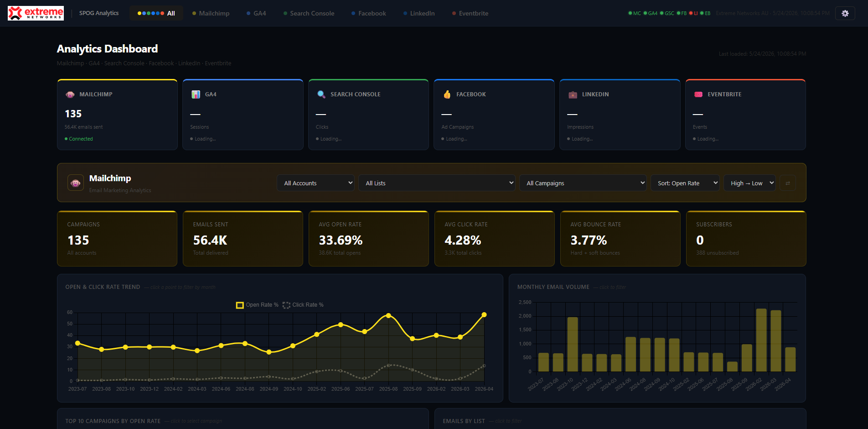Open the Facebook tab in the top bar

point(368,13)
